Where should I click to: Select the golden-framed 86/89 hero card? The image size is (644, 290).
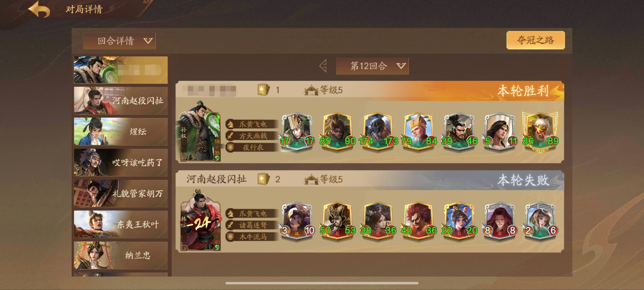[540, 132]
